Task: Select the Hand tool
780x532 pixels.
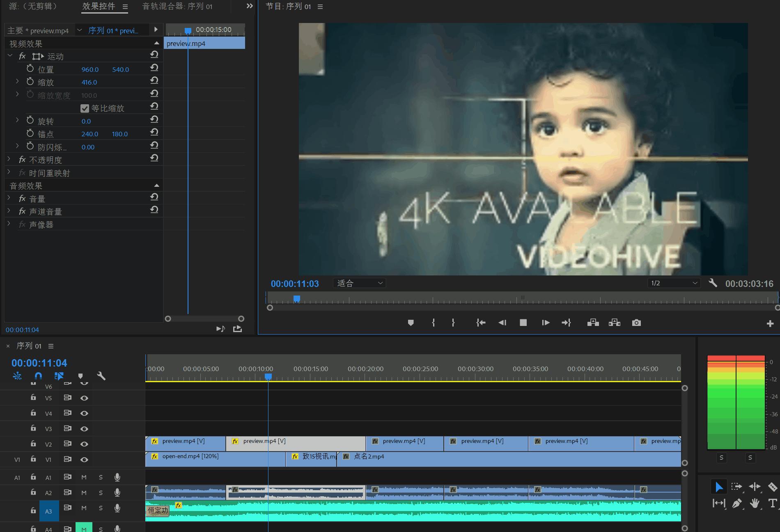Action: [x=755, y=503]
